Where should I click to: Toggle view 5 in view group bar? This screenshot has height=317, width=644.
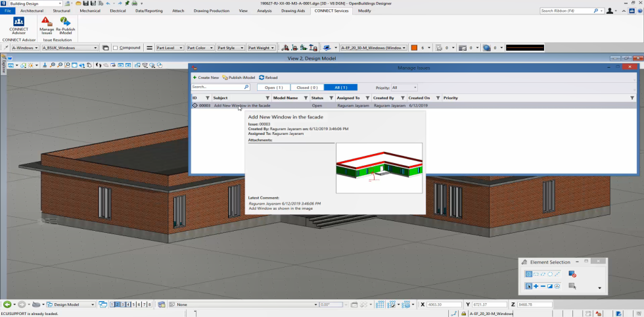point(133,305)
